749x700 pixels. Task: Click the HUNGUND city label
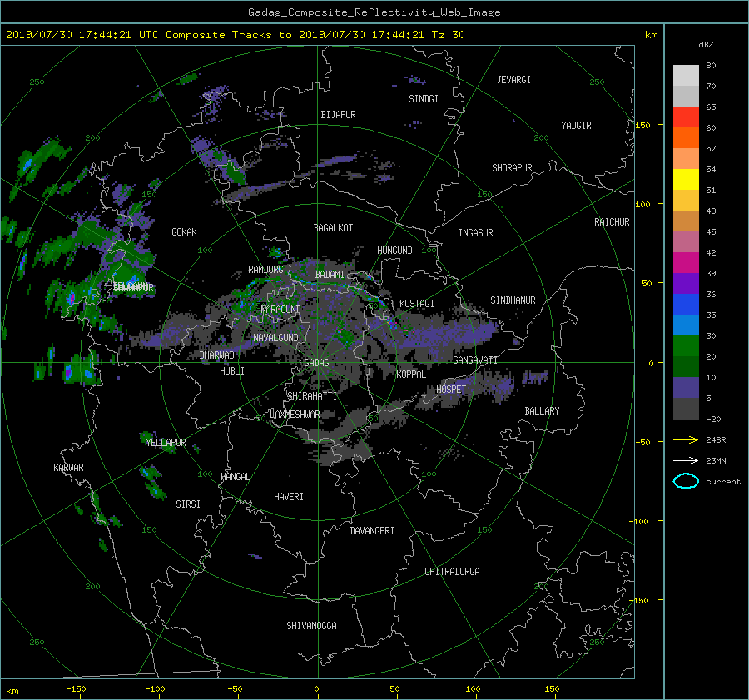tap(394, 251)
